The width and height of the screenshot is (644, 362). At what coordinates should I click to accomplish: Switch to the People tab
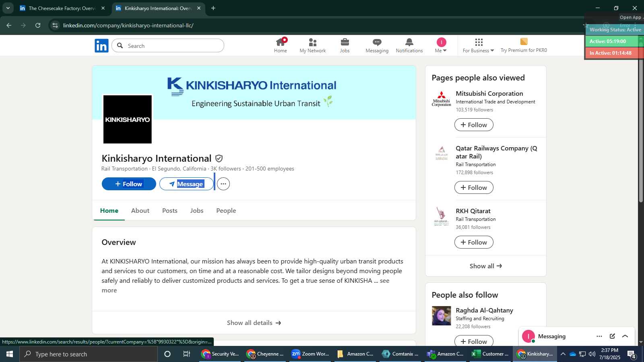[226, 210]
